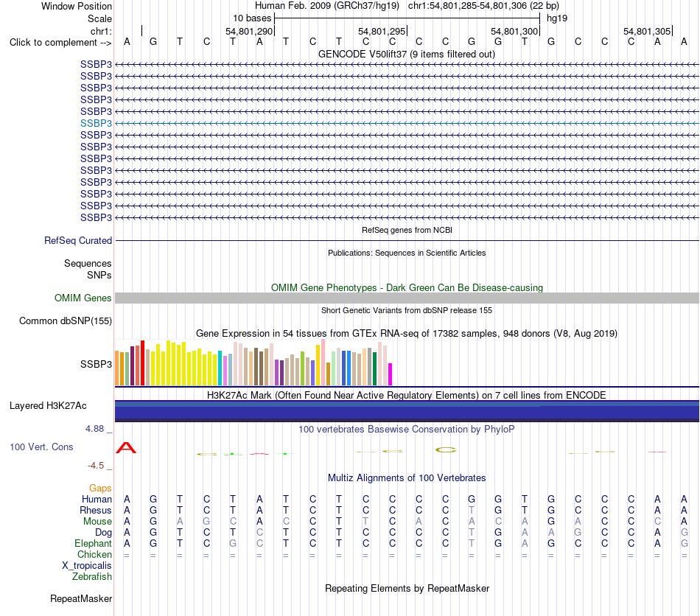Click the OMIM Genes track label

tap(83, 298)
